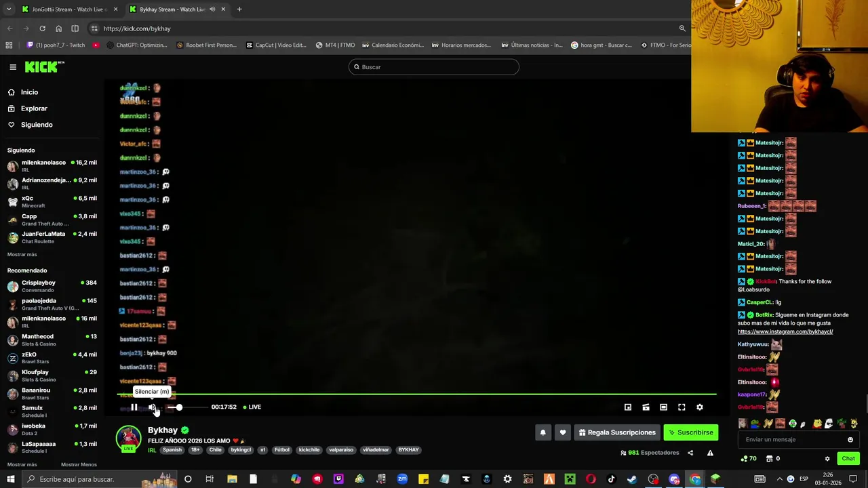This screenshot has width=868, height=488.
Task: Select the Spanish tag
Action: pyautogui.click(x=172, y=450)
